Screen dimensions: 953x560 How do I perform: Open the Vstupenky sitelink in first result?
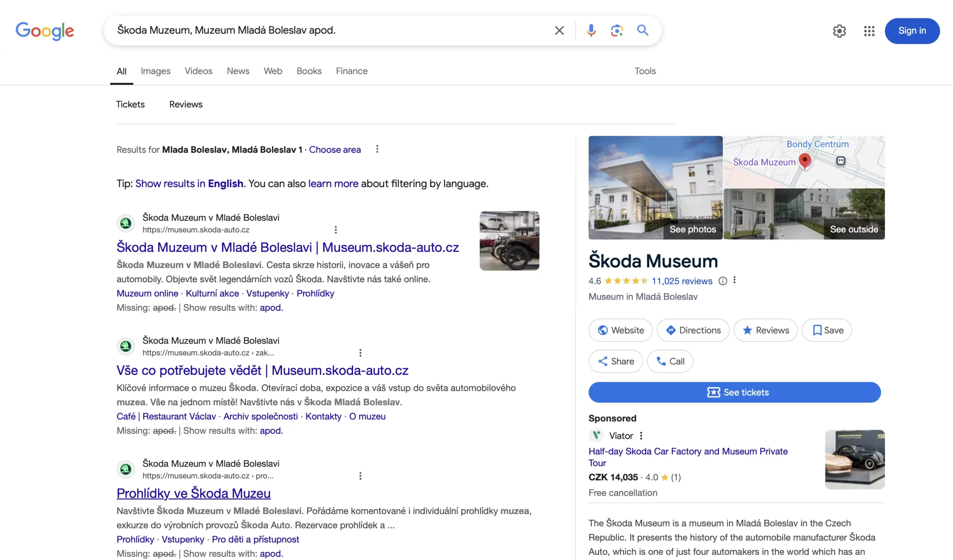(x=267, y=293)
